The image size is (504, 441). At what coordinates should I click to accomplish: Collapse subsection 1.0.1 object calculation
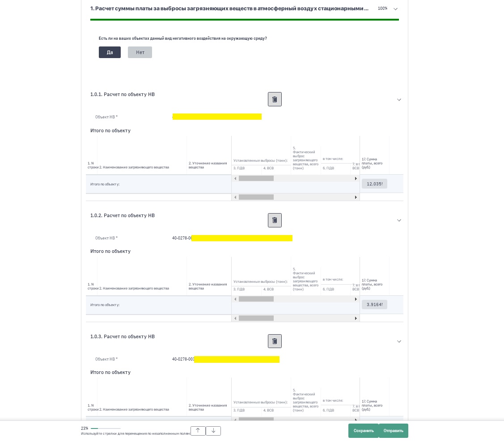point(399,100)
